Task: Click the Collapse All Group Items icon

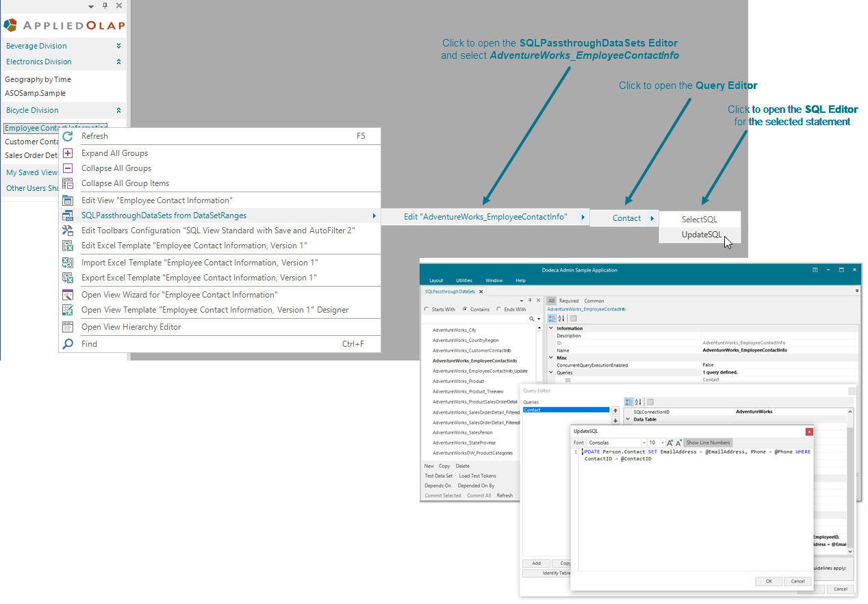Action: point(68,183)
